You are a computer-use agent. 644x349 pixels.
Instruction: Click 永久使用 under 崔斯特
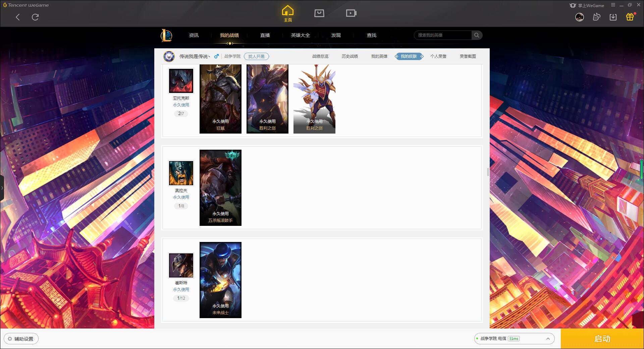(x=181, y=290)
